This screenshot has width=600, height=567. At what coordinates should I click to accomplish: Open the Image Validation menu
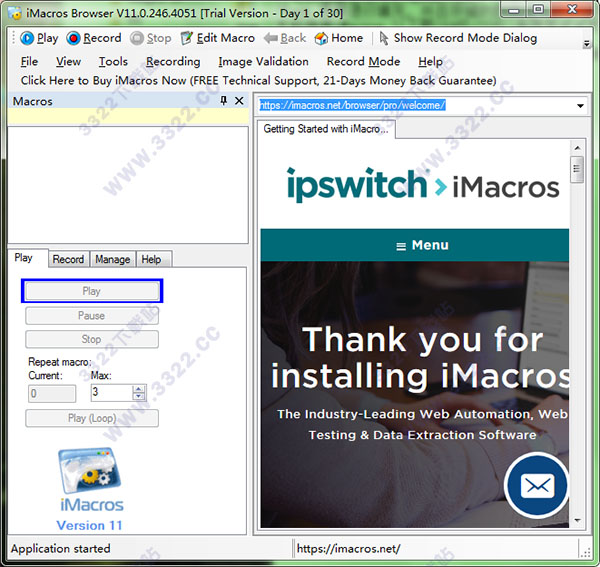coord(263,62)
